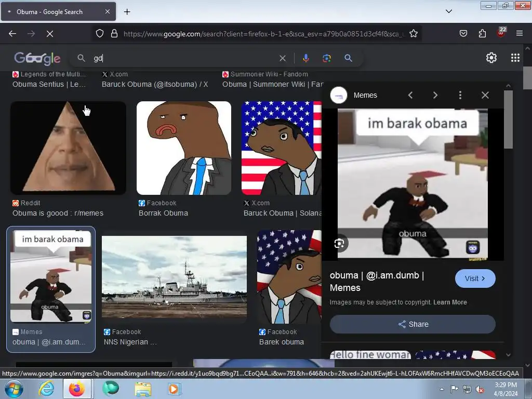Click the Share button
Screen dimensions: 532x399
pos(413,324)
